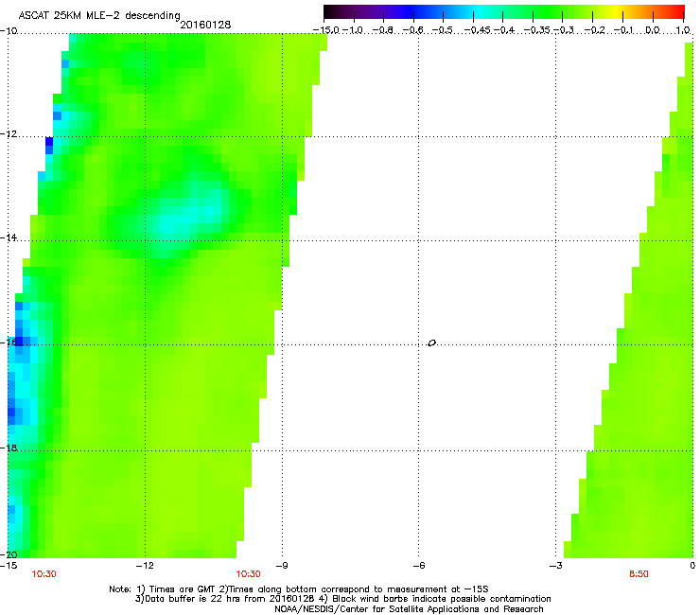Click the -15.0 label on the color scale
Image resolution: width=700 pixels, height=615 pixels.
point(326,30)
